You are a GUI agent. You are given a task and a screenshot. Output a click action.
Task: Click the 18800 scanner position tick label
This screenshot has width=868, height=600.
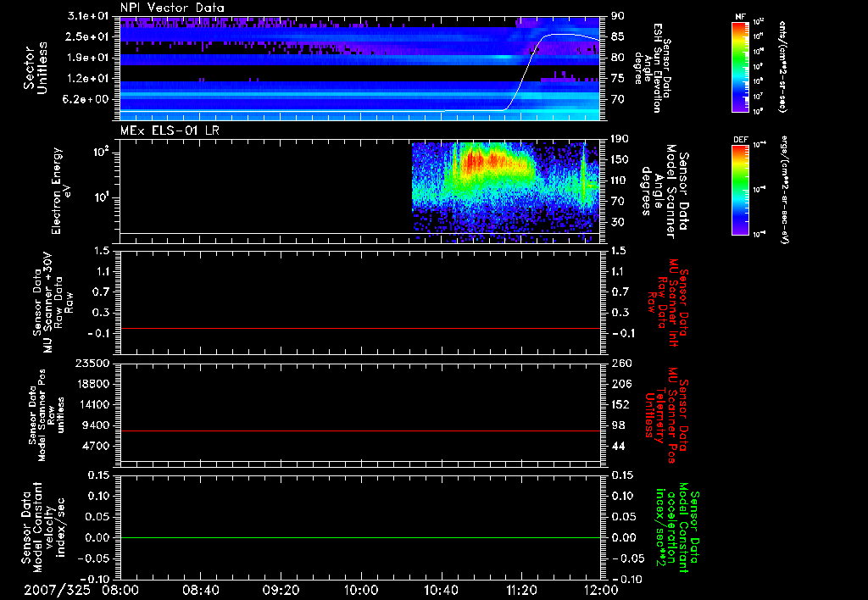coord(94,384)
